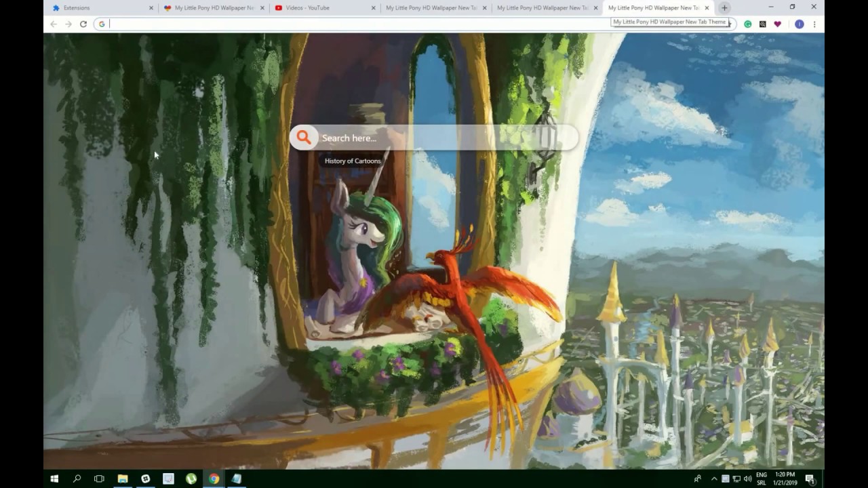Open the dark magnifier extension icon
The image size is (868, 488).
click(x=763, y=24)
